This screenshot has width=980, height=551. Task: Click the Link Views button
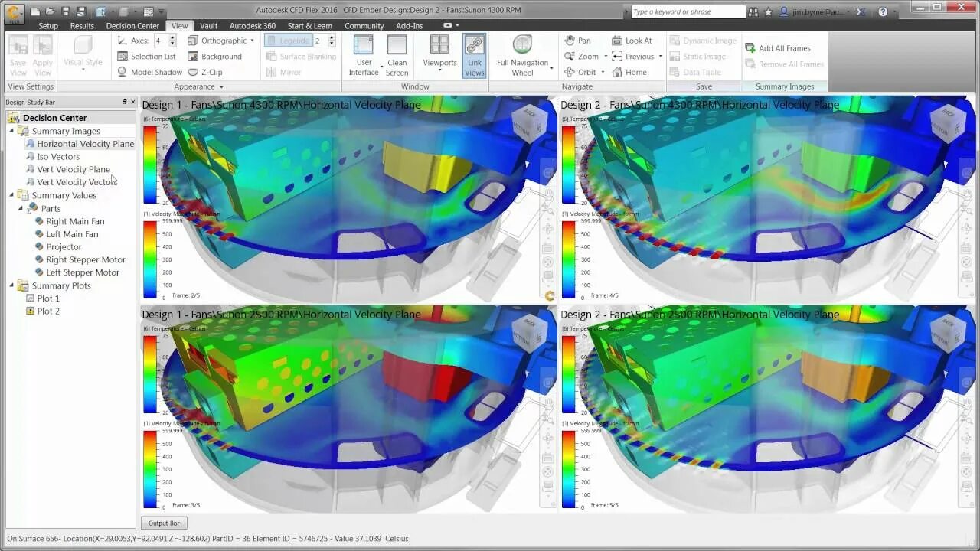click(475, 56)
